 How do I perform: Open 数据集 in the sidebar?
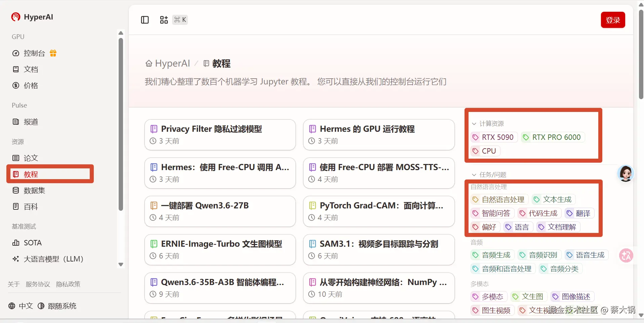[x=34, y=190]
